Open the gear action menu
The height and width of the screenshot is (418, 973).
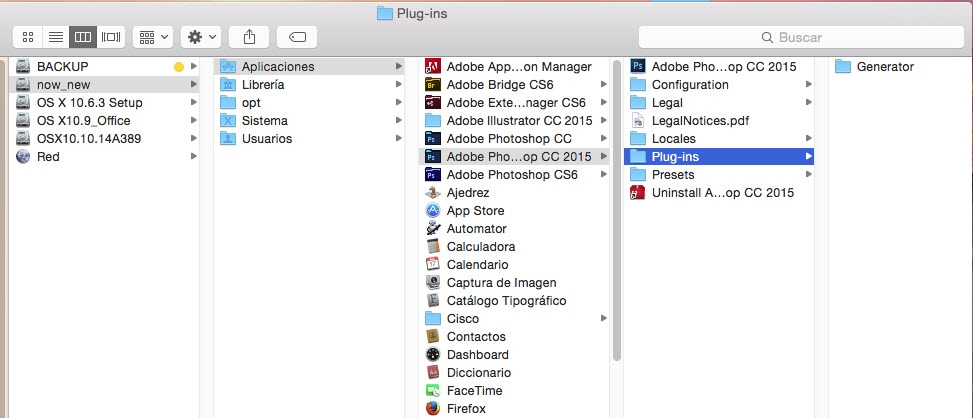(x=200, y=37)
